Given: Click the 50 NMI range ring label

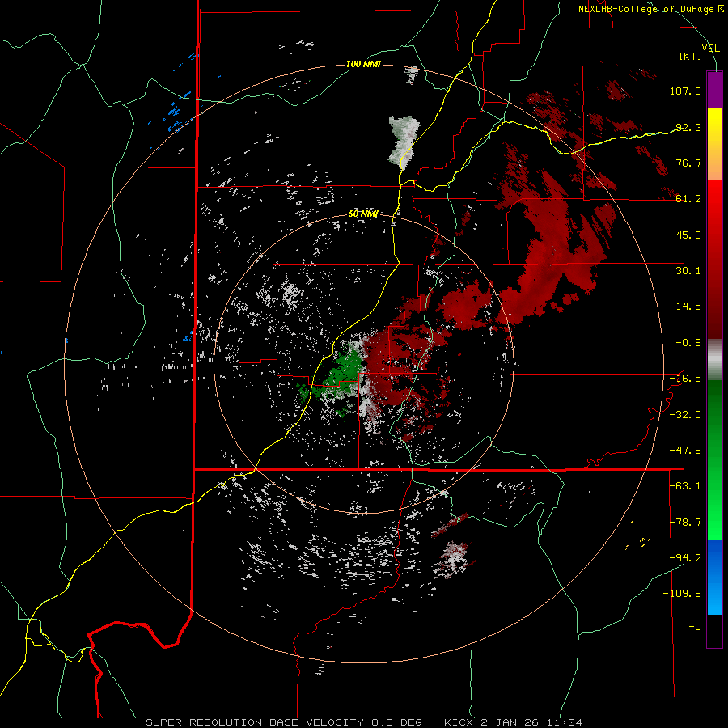Looking at the screenshot, I should tap(363, 214).
